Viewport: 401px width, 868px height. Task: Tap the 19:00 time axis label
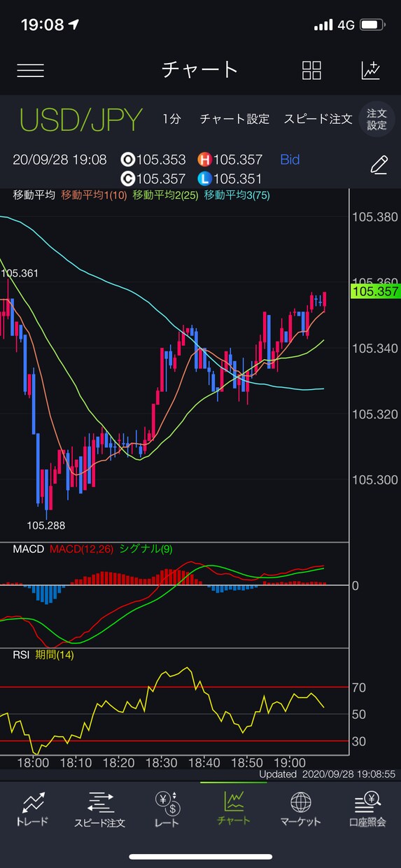pyautogui.click(x=290, y=762)
